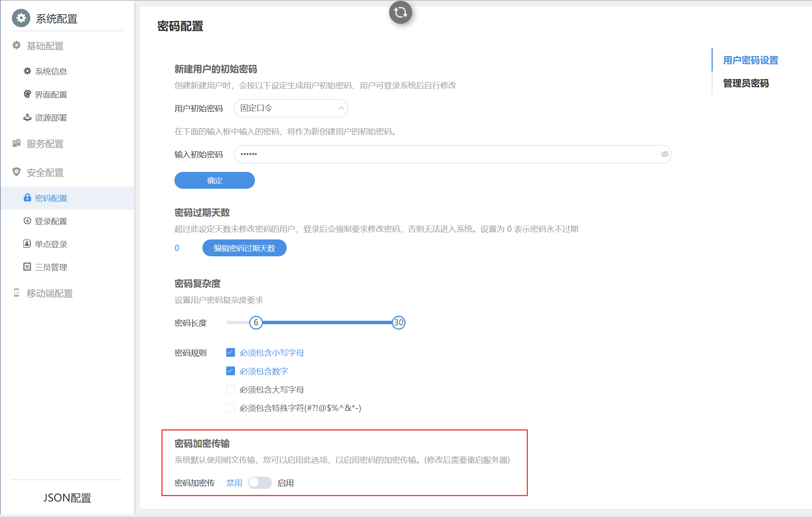Click the 编辑密码过期天数 button
This screenshot has width=812, height=518.
pos(244,248)
